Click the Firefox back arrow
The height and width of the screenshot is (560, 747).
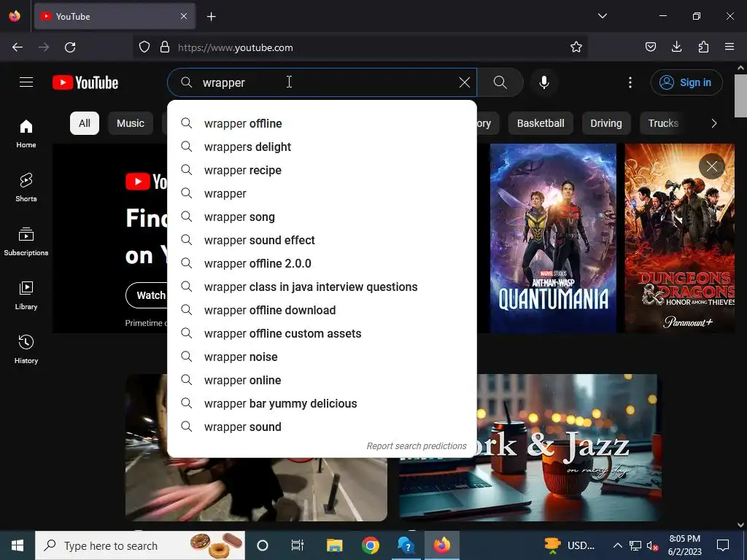pos(18,47)
